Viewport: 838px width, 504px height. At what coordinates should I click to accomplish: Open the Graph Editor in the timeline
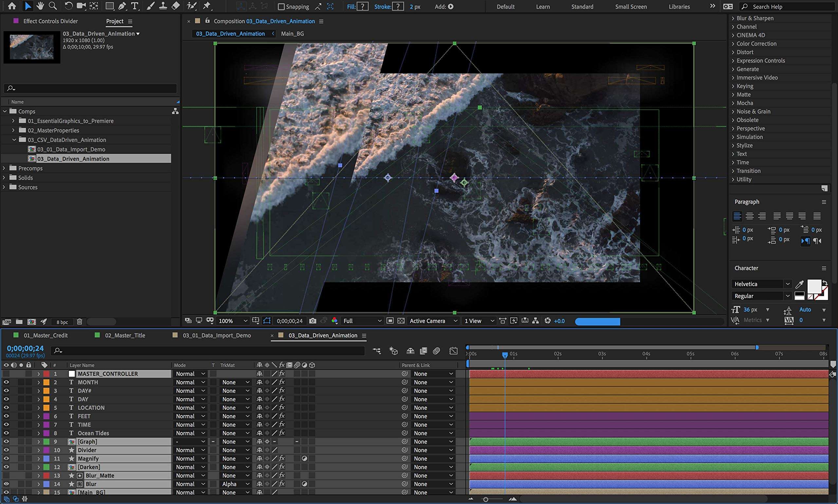[x=453, y=351]
